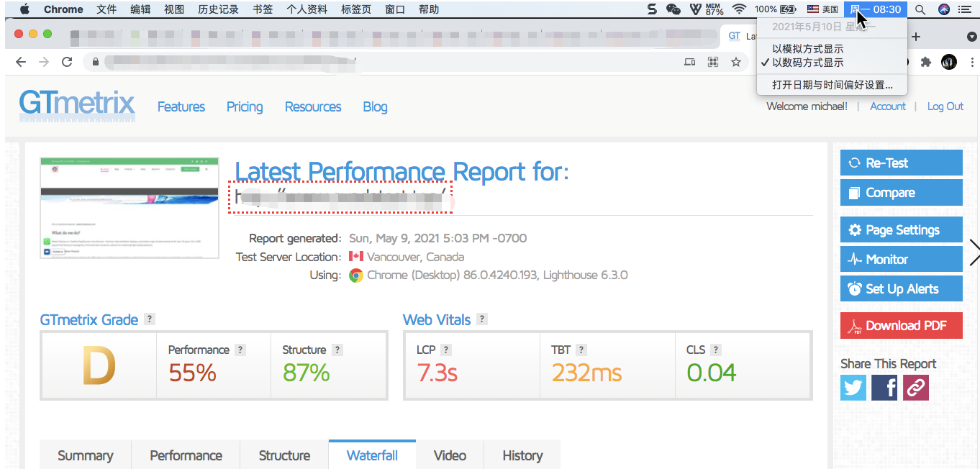Image resolution: width=980 pixels, height=469 pixels.
Task: Switch to the Structure report tab
Action: [284, 455]
